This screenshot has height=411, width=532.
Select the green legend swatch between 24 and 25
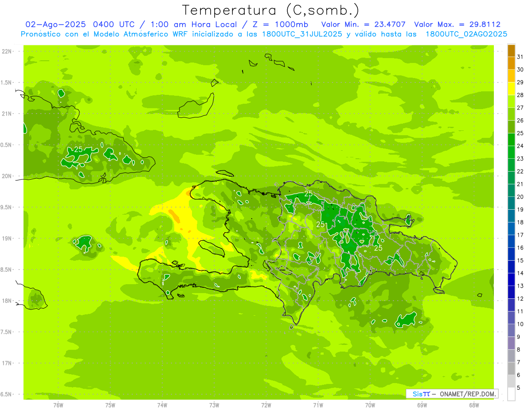point(511,139)
